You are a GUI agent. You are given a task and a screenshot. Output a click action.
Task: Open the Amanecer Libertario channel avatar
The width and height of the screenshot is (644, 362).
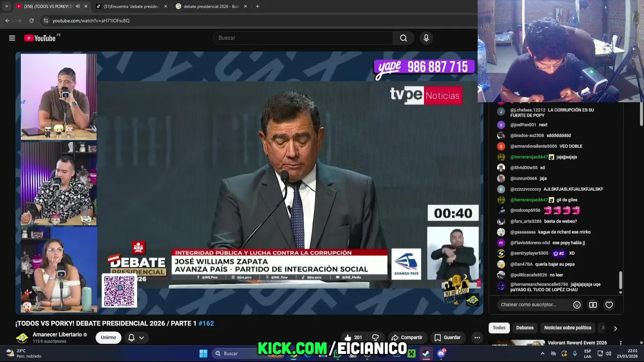tap(22, 338)
